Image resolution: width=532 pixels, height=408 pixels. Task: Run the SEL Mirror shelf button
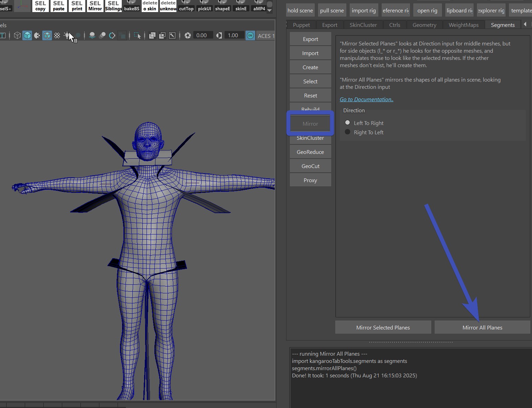point(95,6)
